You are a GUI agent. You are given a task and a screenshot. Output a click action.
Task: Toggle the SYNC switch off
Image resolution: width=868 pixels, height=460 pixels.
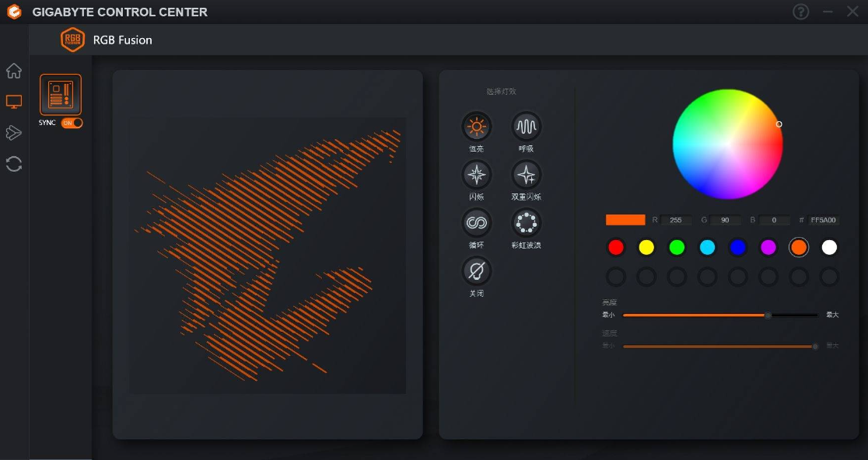click(x=72, y=123)
